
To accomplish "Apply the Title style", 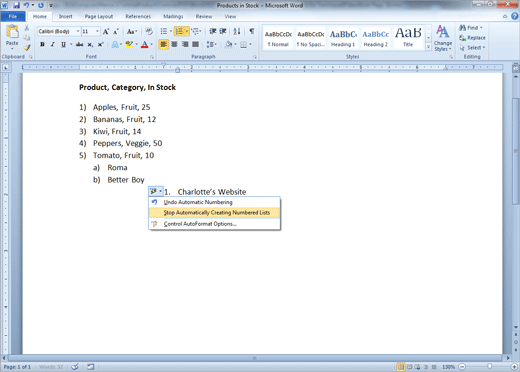I will coord(408,38).
